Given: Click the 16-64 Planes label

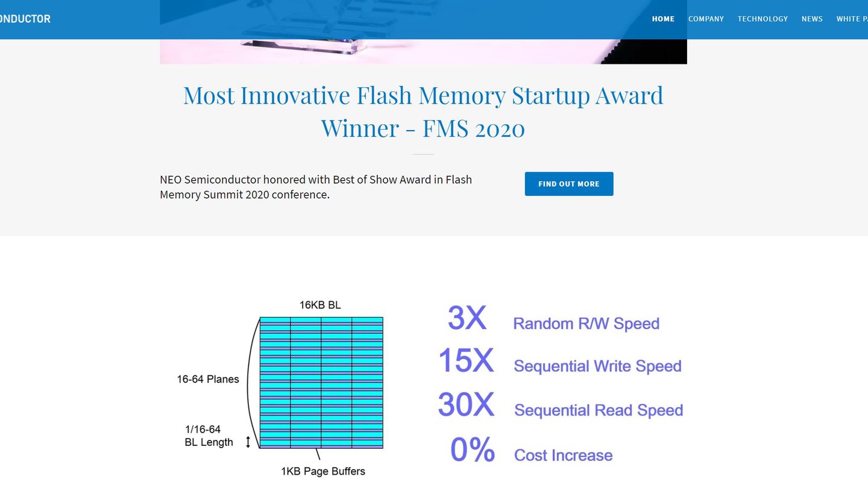Looking at the screenshot, I should click(x=208, y=379).
